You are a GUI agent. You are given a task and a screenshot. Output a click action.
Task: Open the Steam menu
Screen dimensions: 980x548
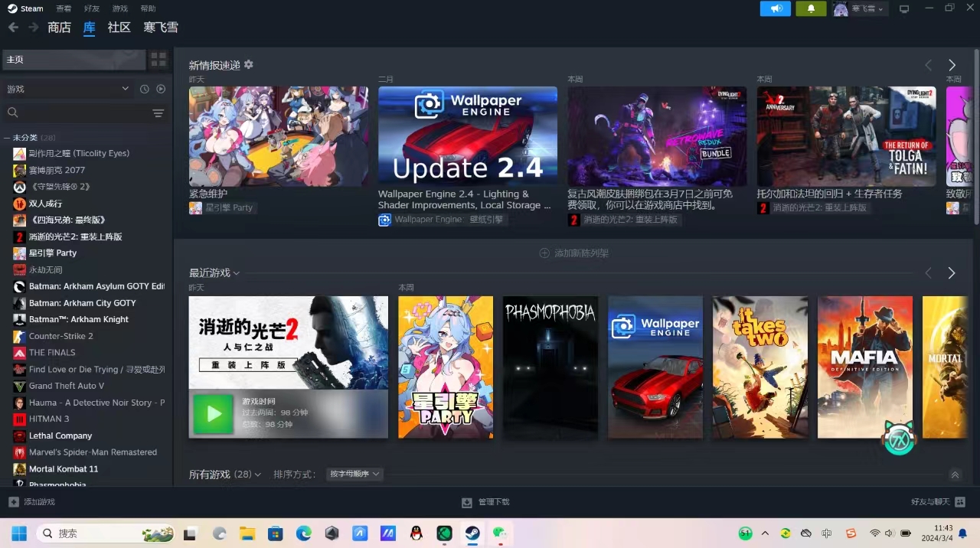pos(26,8)
